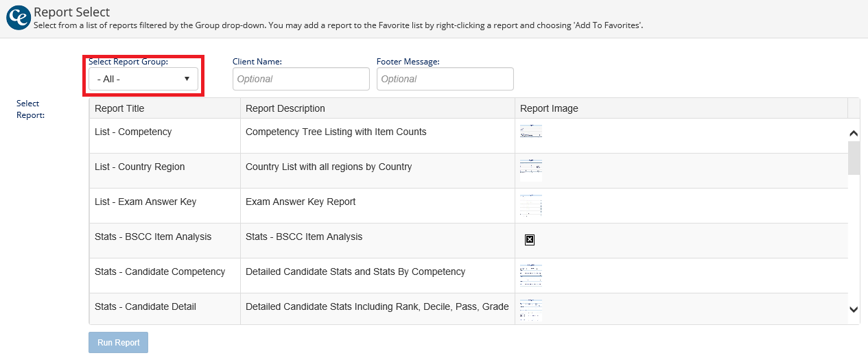The height and width of the screenshot is (362, 868).
Task: Click the broken image icon for BSCC
Action: point(530,239)
